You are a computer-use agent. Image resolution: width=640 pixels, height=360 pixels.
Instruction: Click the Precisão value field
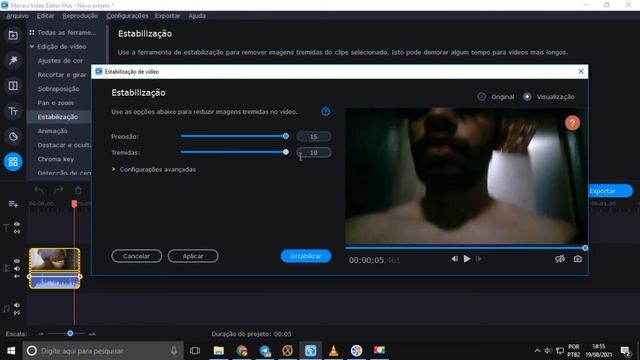pyautogui.click(x=313, y=136)
